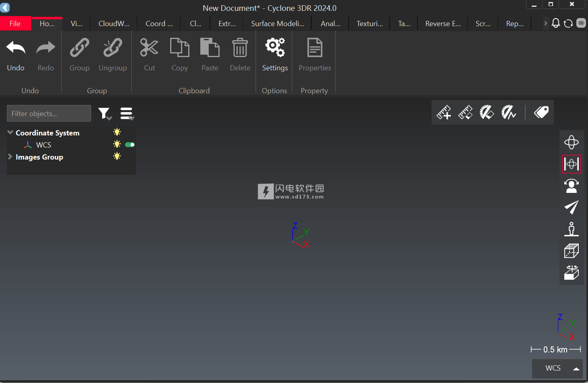Show more ribbon tabs with right chevron

click(x=546, y=23)
